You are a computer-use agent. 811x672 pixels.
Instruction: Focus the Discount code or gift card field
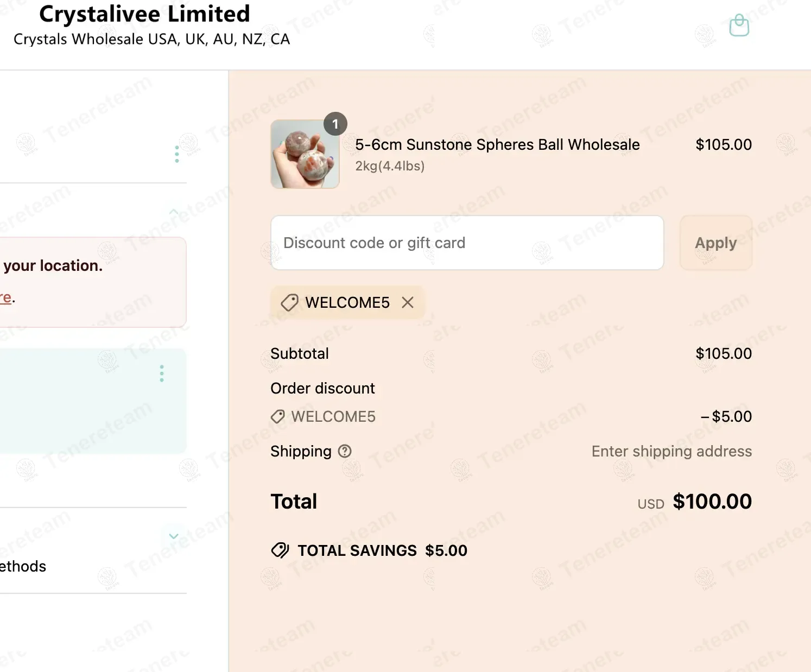[x=467, y=243]
